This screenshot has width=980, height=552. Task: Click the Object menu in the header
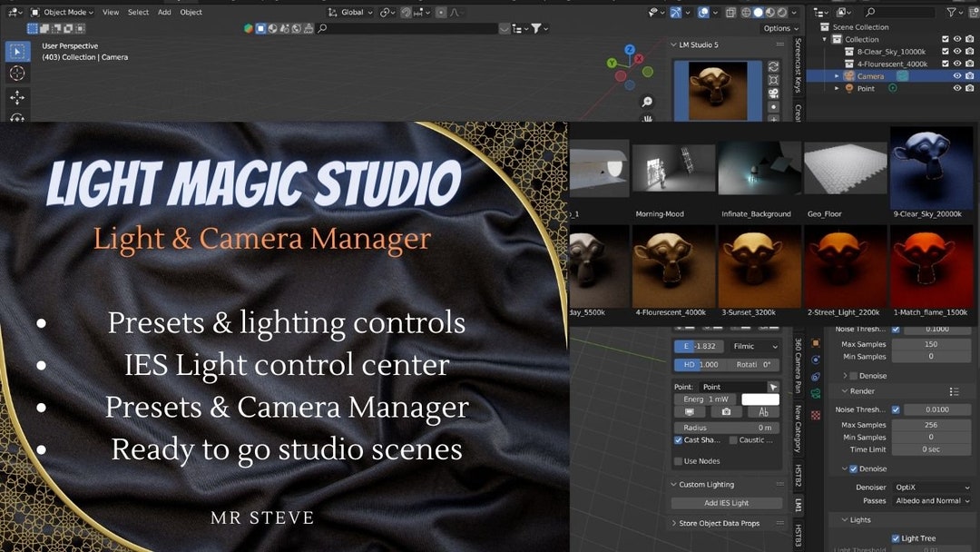pyautogui.click(x=191, y=12)
